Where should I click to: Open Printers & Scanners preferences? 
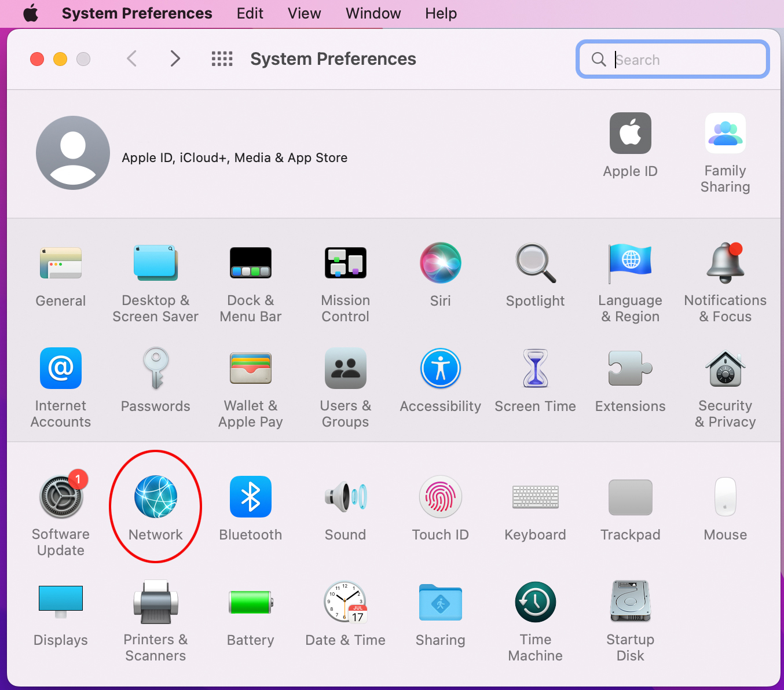pyautogui.click(x=155, y=602)
